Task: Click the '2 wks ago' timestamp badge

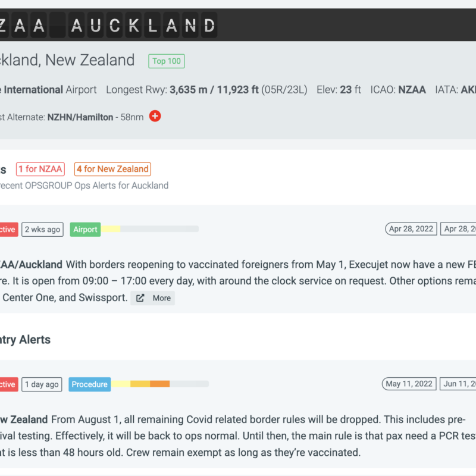Action: [42, 230]
